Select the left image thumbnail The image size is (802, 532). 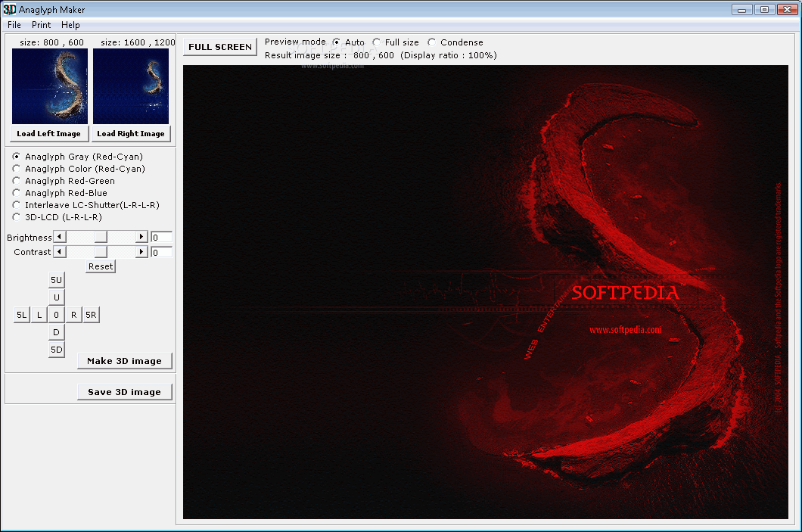click(x=50, y=86)
